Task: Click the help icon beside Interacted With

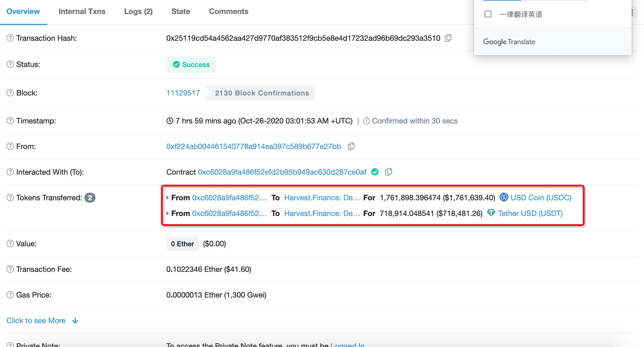Action: [x=10, y=172]
